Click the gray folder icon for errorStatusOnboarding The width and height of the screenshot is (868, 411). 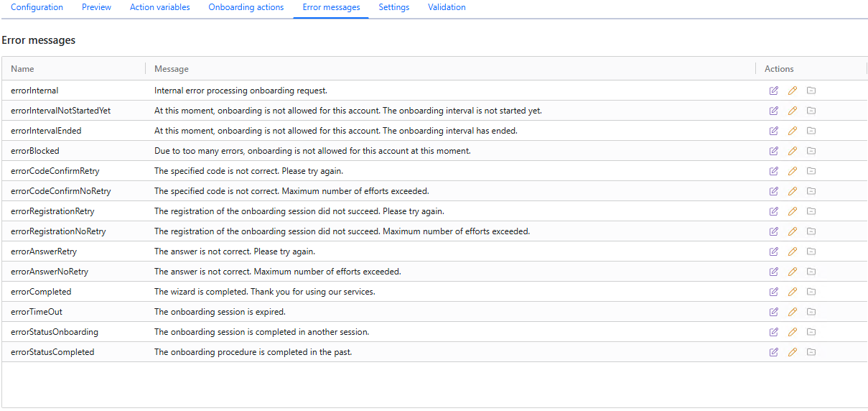click(811, 332)
